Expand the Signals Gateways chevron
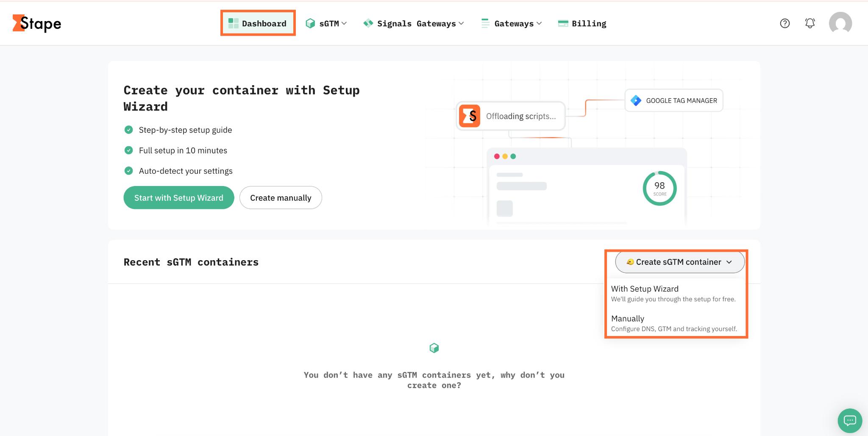 [461, 23]
